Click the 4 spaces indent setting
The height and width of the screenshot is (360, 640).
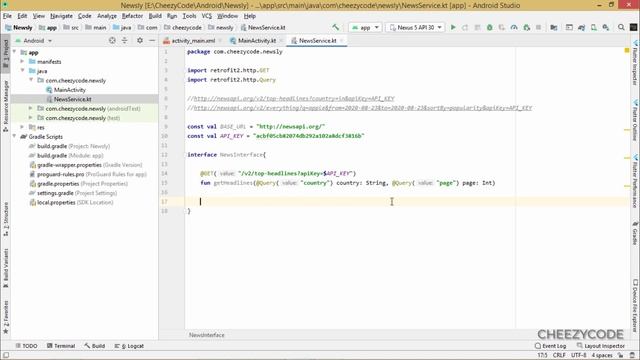602,355
